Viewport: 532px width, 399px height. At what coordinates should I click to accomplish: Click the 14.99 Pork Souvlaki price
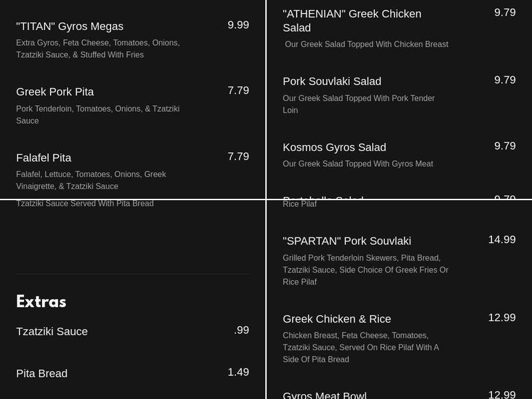click(501, 239)
